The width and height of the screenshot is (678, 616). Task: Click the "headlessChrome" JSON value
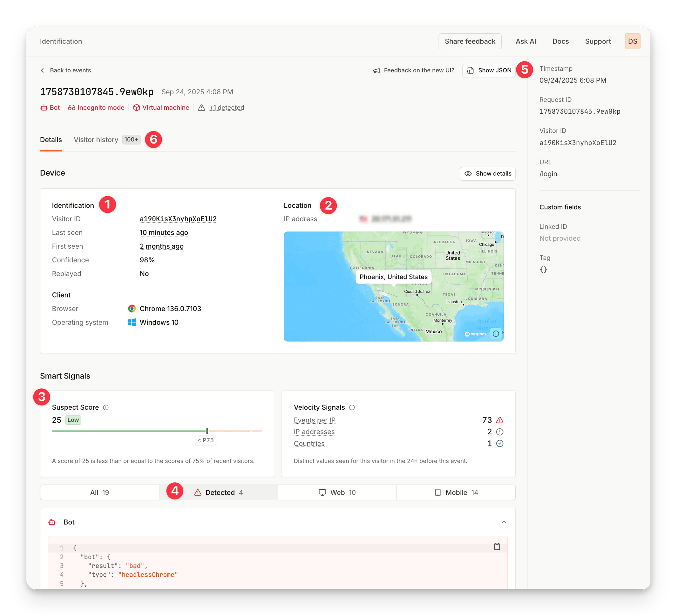click(x=148, y=575)
